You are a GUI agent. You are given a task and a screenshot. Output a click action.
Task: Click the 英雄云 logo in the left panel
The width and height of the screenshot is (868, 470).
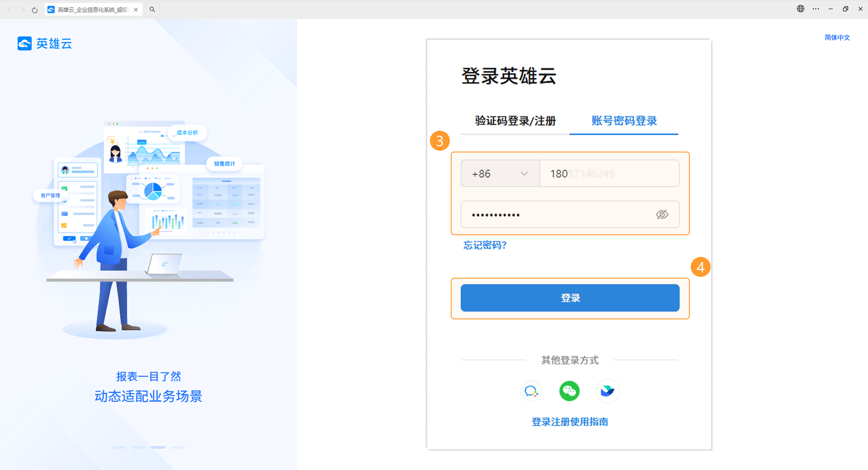(x=45, y=43)
